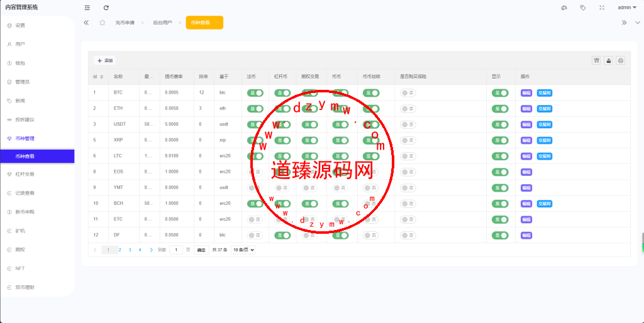This screenshot has width=644, height=323.
Task: Toggle 是否购买保险 switch for BCH row
Action: (x=408, y=204)
